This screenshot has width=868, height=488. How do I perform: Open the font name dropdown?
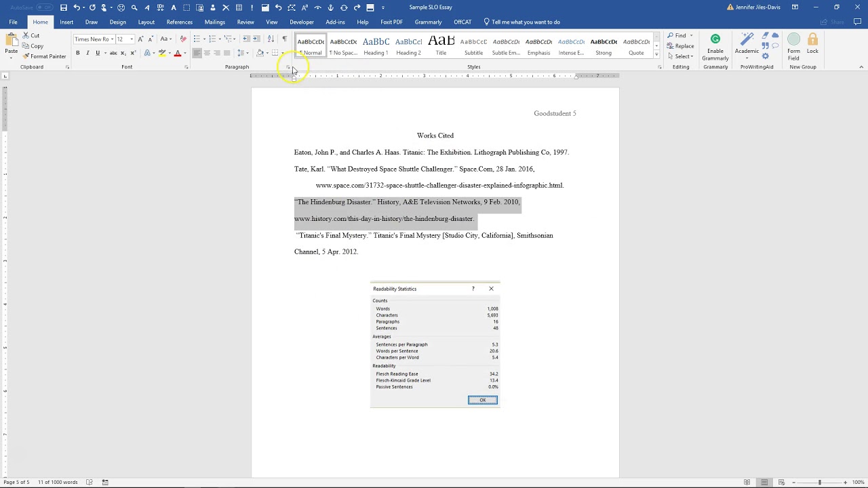point(112,39)
